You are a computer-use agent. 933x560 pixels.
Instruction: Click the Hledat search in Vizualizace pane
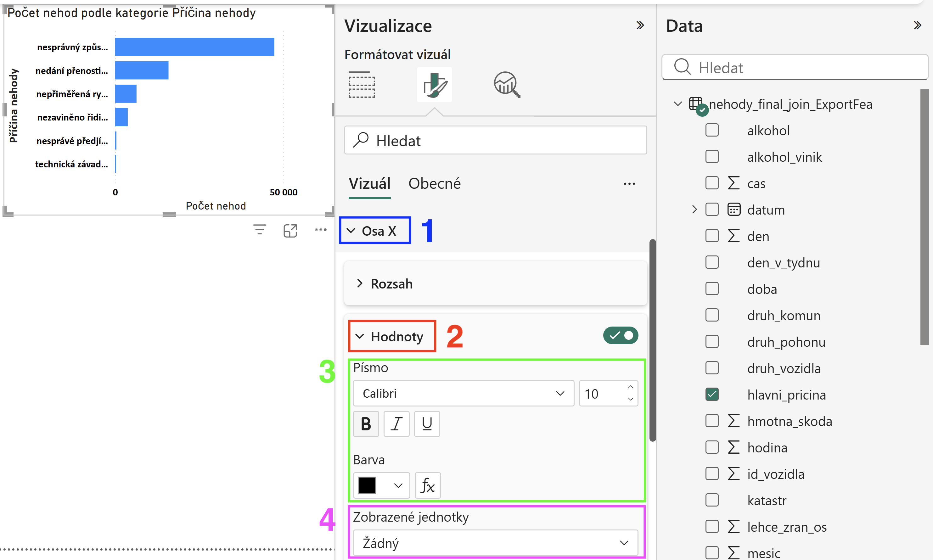point(496,140)
